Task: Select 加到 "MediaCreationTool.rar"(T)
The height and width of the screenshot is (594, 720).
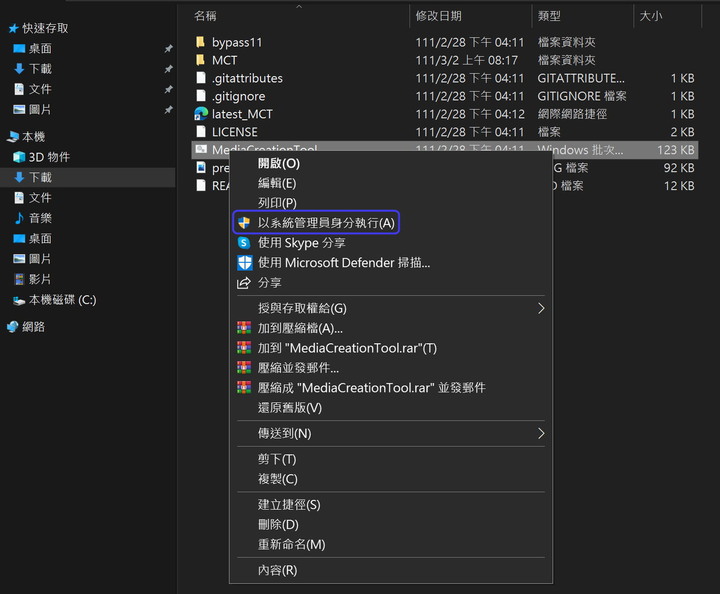Action: [390, 348]
